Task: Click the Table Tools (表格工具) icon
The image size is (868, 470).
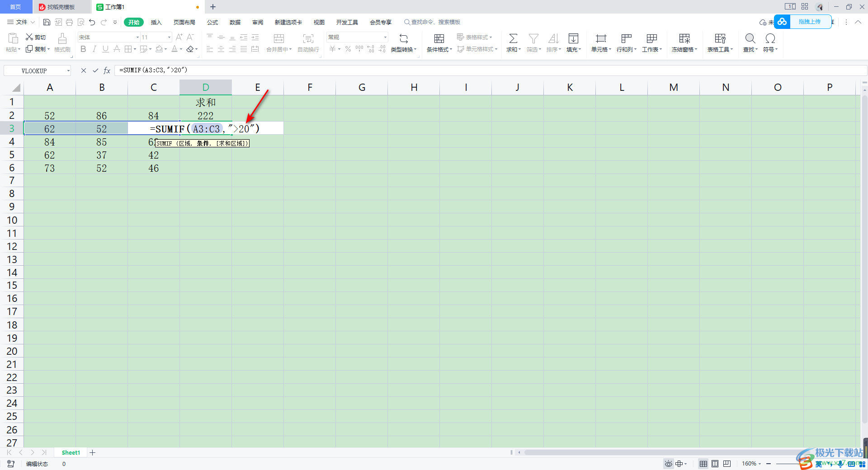Action: coord(720,38)
